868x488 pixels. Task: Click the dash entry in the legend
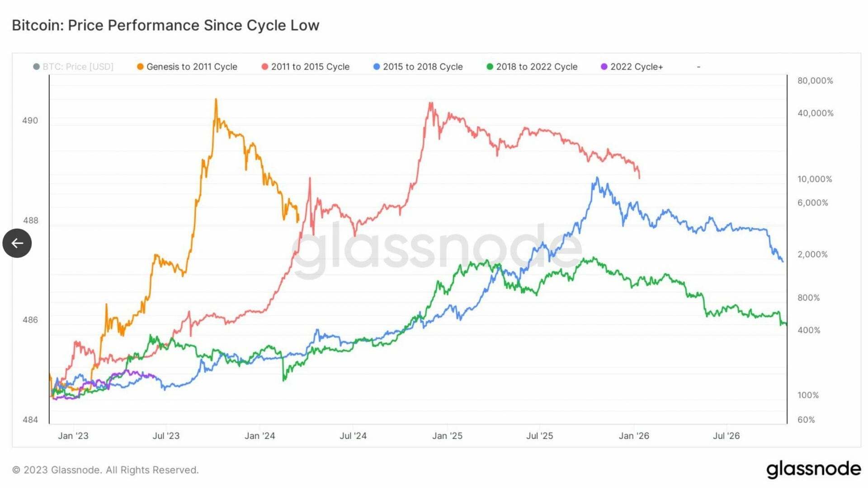(698, 67)
